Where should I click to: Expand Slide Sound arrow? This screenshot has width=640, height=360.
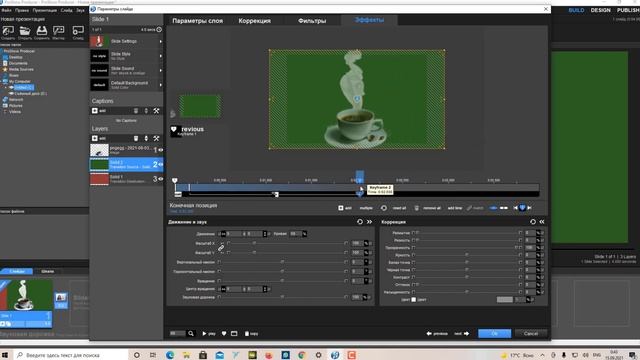pyautogui.click(x=160, y=71)
